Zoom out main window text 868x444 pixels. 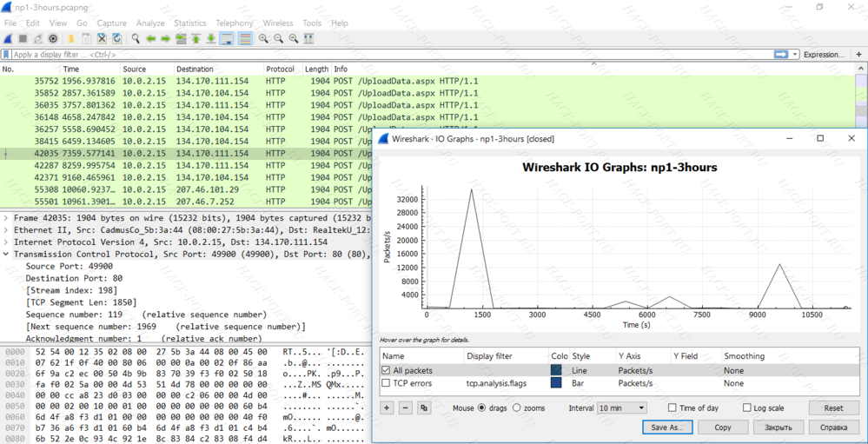coord(278,39)
